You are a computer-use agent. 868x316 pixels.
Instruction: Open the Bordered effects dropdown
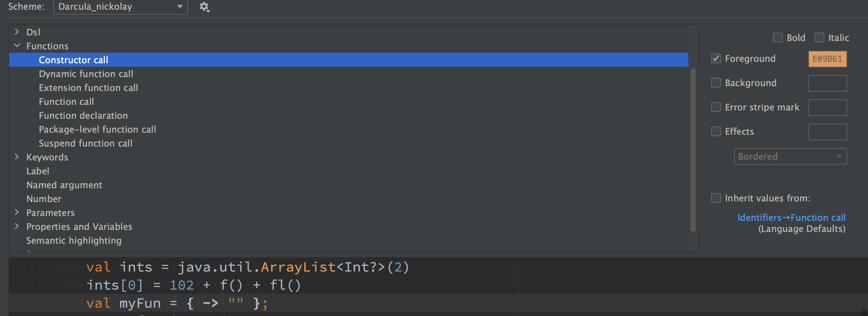coord(790,156)
